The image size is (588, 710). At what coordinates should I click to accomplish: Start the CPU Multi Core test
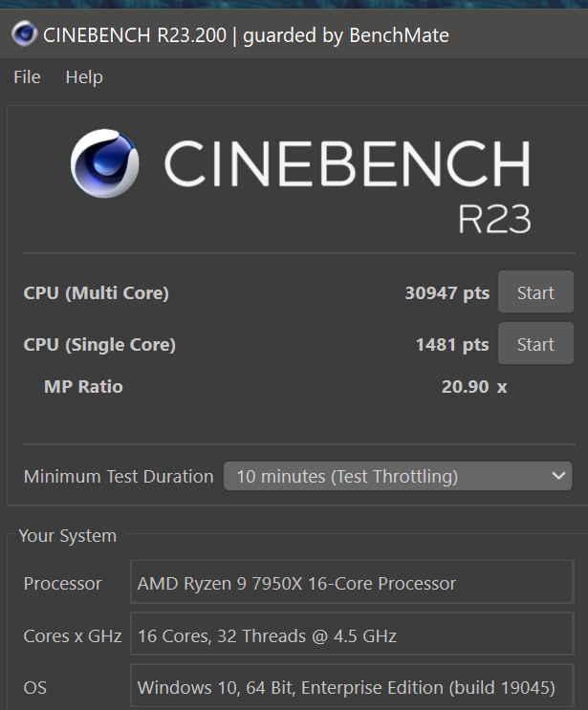[x=535, y=293]
